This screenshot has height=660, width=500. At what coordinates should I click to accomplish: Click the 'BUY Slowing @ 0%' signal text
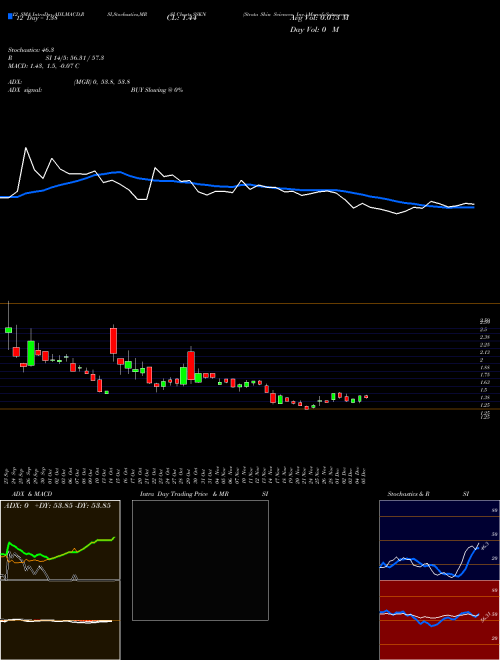(x=157, y=90)
